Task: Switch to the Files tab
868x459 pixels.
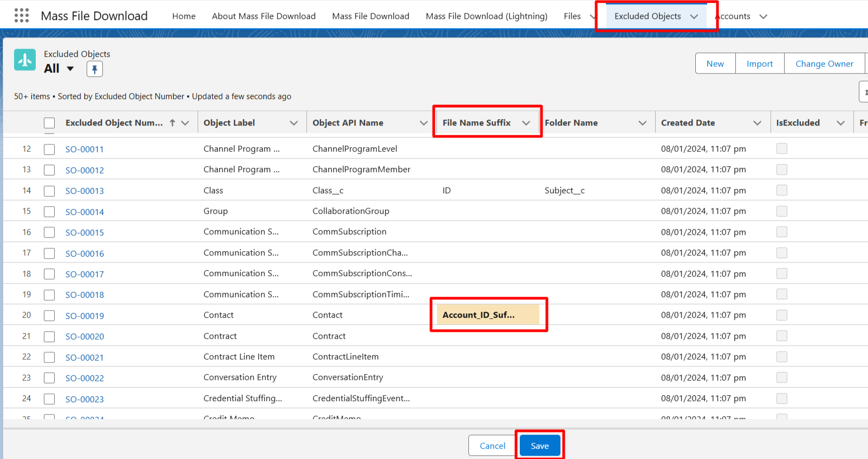Action: tap(572, 16)
